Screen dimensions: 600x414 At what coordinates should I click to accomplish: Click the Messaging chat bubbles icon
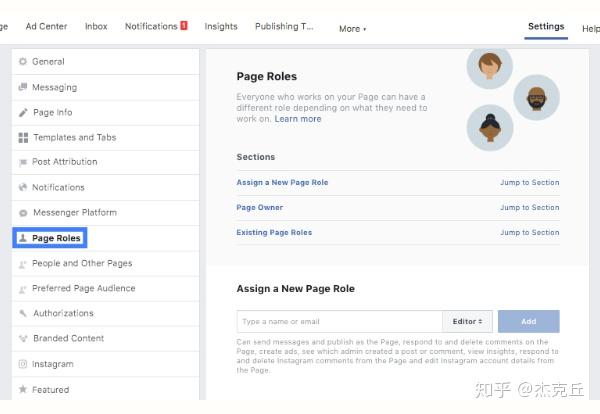(x=23, y=87)
